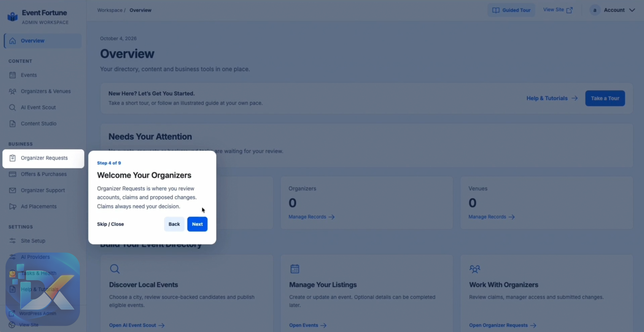This screenshot has height=332, width=644.
Task: Open the Overview home icon
Action: 12,41
